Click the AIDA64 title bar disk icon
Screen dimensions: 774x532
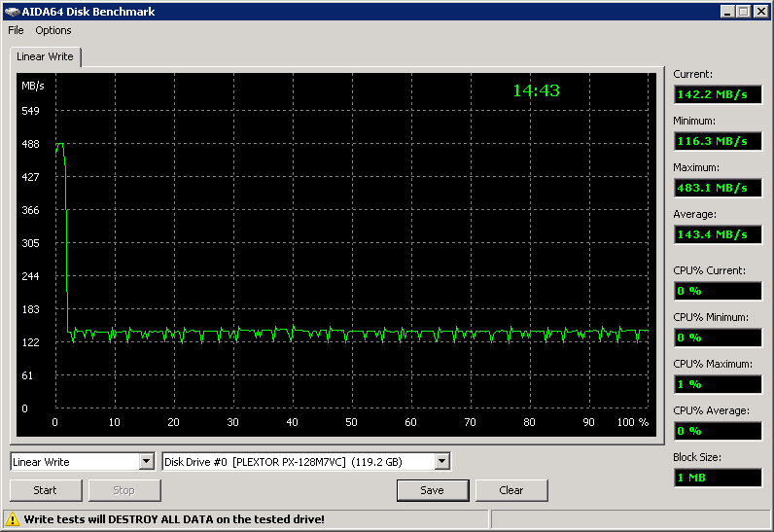tap(13, 12)
